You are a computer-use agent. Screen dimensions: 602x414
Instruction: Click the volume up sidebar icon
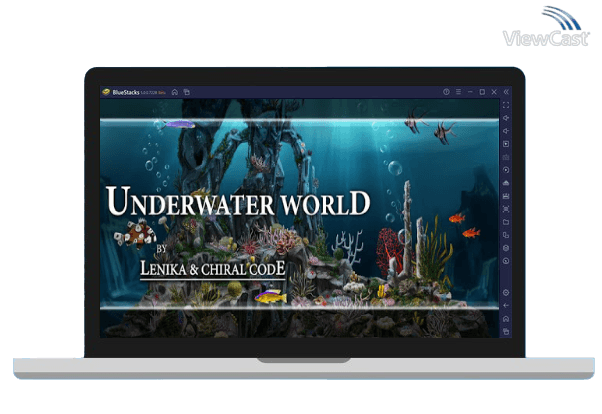(x=506, y=118)
